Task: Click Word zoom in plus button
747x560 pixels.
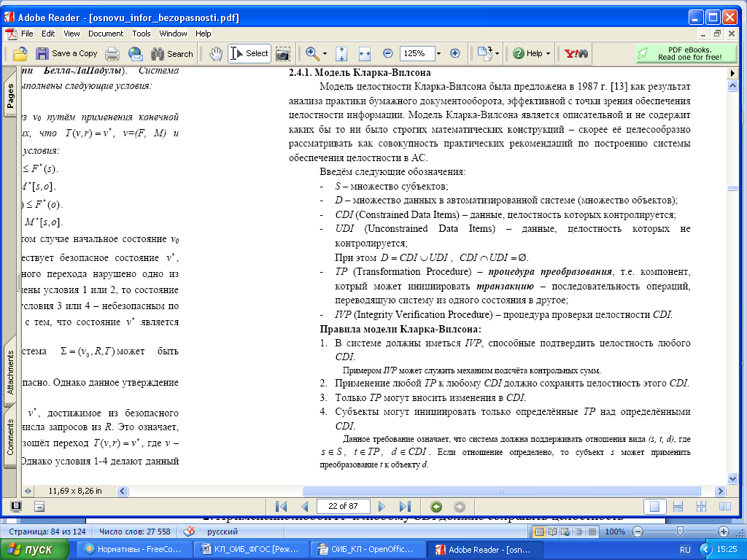Action: coord(723,532)
